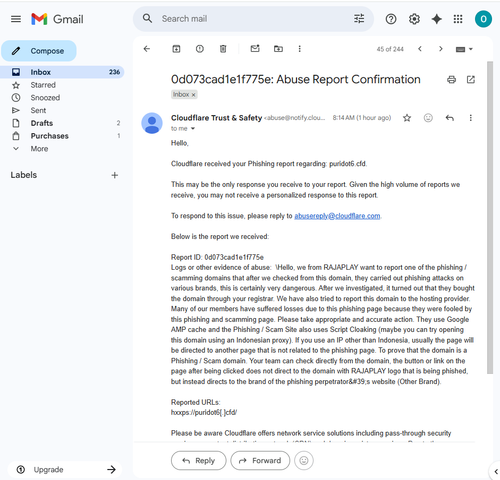The width and height of the screenshot is (500, 480).
Task: Open the Drafts folder
Action: pyautogui.click(x=62, y=123)
